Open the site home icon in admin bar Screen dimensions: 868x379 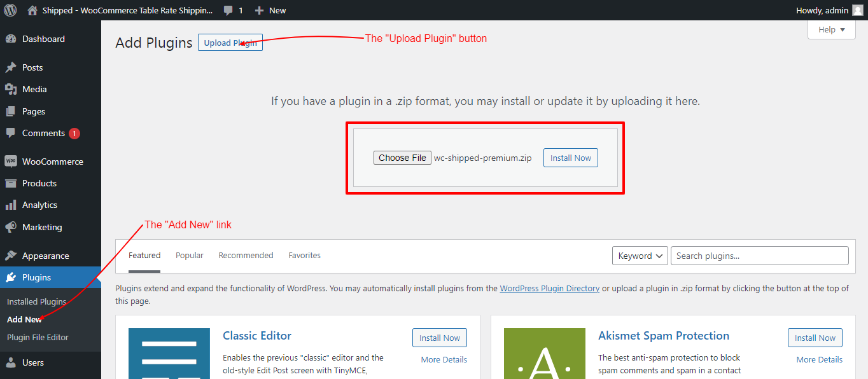point(32,10)
